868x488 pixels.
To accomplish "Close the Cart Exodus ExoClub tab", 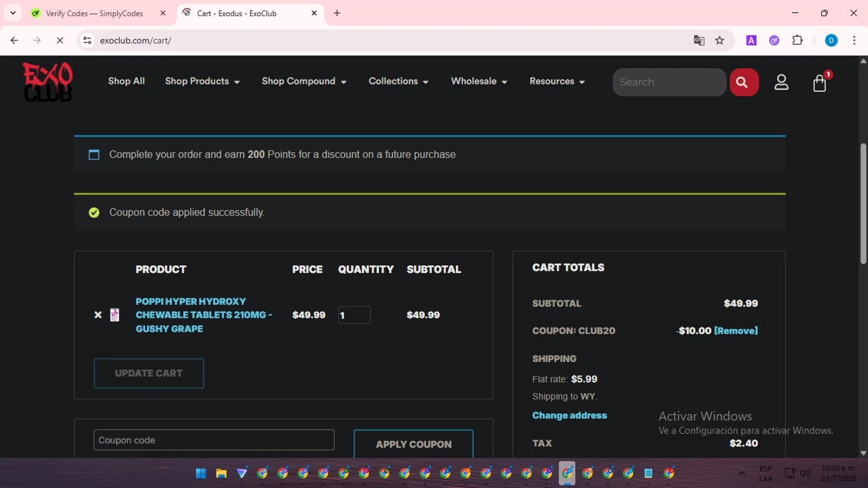I will point(314,13).
